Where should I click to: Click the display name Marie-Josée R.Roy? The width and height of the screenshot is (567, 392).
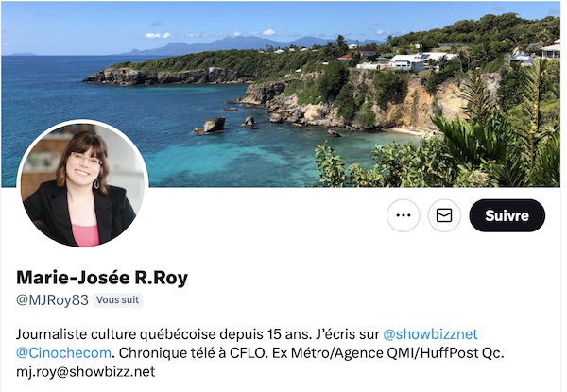[x=102, y=278]
